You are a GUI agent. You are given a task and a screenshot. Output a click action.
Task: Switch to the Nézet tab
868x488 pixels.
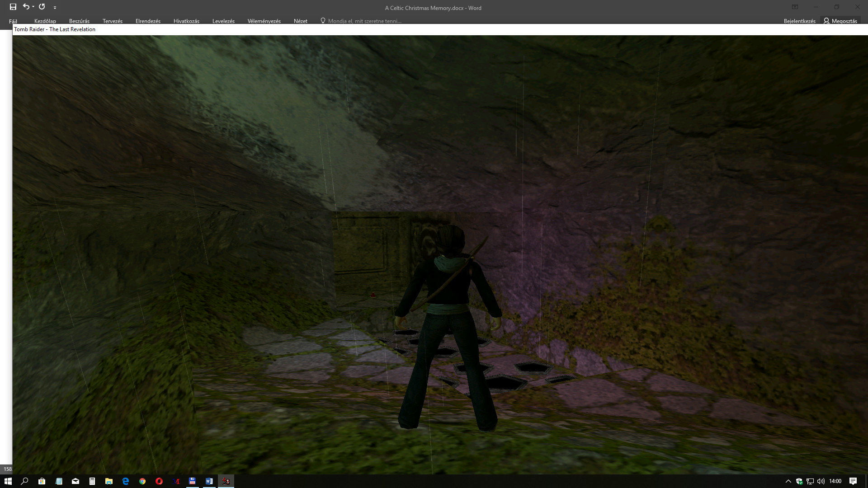click(x=300, y=21)
